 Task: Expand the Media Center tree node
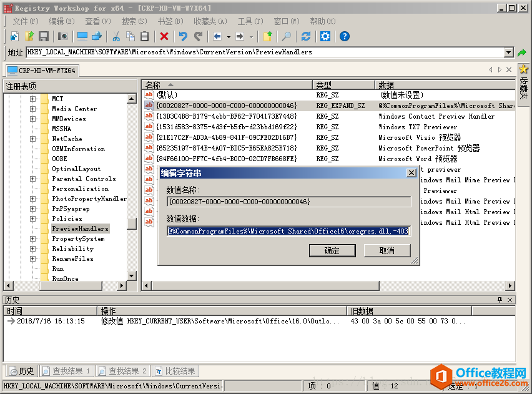32,109
